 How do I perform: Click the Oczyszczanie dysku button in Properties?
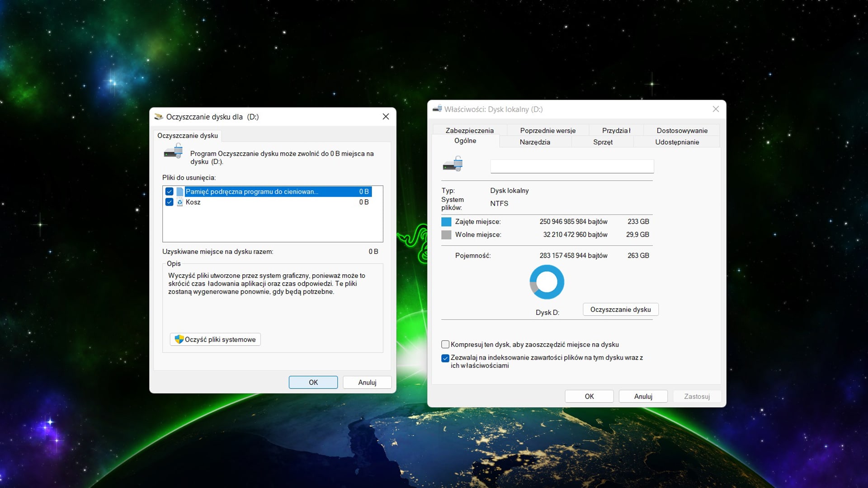621,310
